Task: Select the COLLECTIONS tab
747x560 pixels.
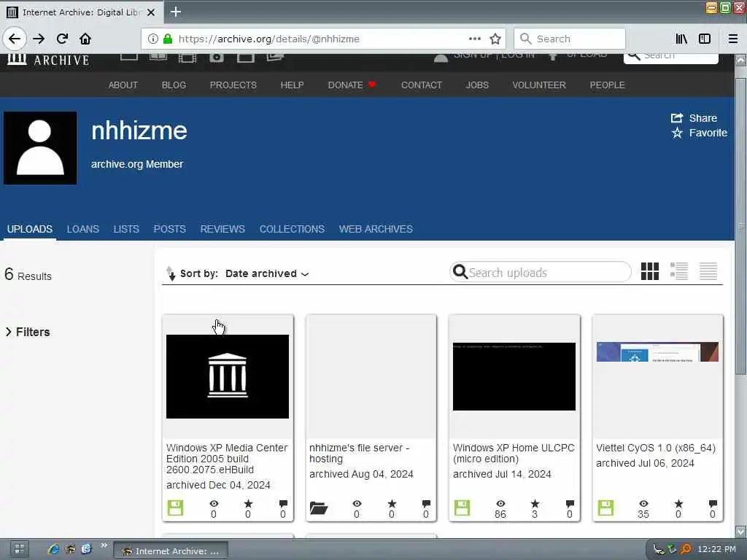Action: pyautogui.click(x=292, y=229)
